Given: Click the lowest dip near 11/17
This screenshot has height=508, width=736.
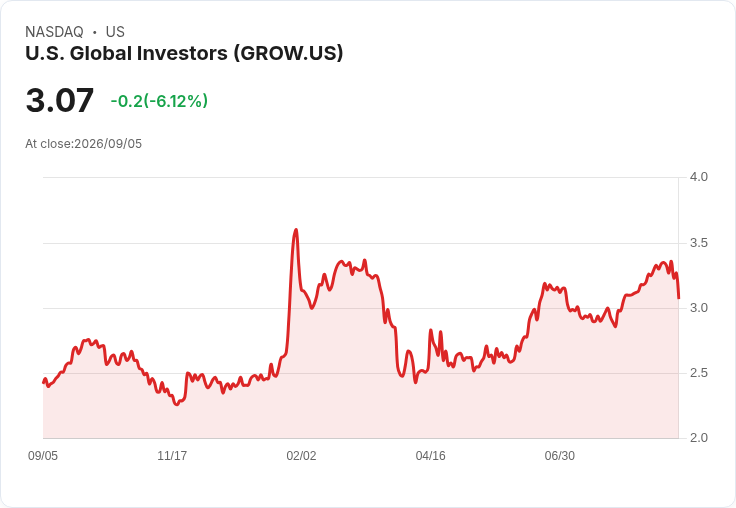Looking at the screenshot, I should coord(176,404).
